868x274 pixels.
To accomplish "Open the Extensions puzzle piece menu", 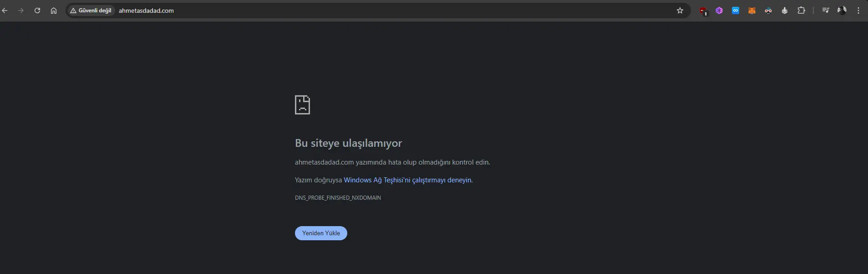I will 801,10.
